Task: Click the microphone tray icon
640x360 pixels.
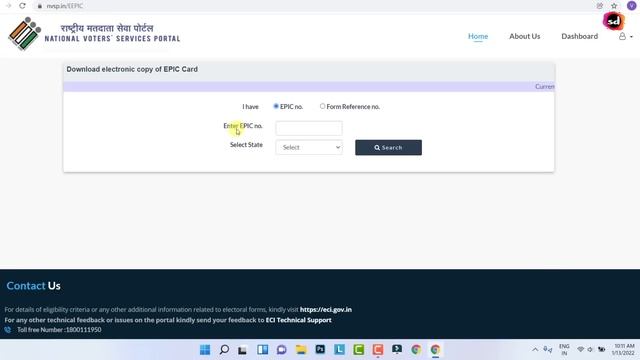Action: pyautogui.click(x=547, y=349)
